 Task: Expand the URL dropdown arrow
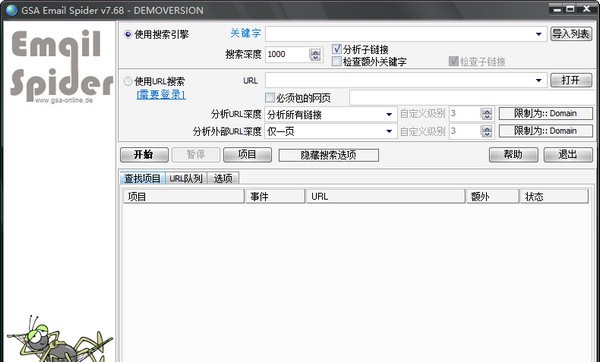coord(539,80)
